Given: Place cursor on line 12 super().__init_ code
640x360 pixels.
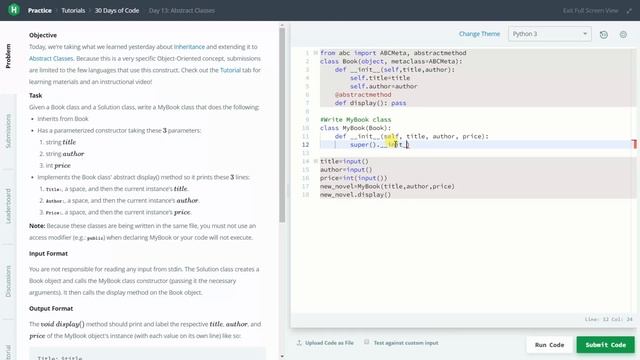Looking at the screenshot, I should click(x=379, y=144).
